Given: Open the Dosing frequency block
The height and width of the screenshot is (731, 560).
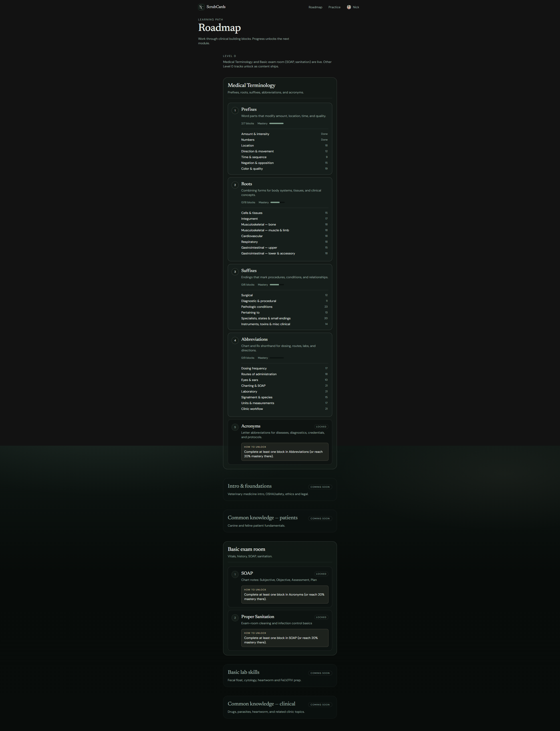Looking at the screenshot, I should pyautogui.click(x=284, y=368).
